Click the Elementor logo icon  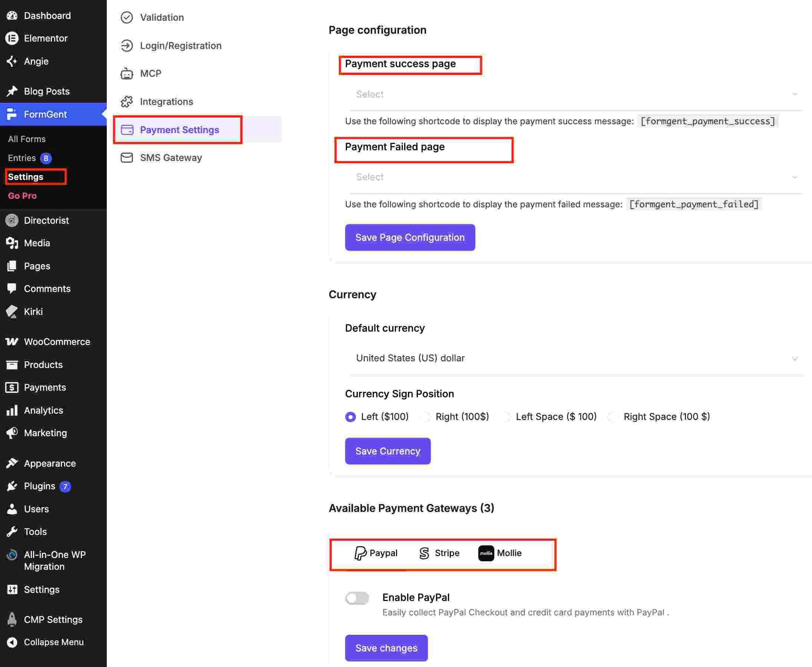pos(12,39)
